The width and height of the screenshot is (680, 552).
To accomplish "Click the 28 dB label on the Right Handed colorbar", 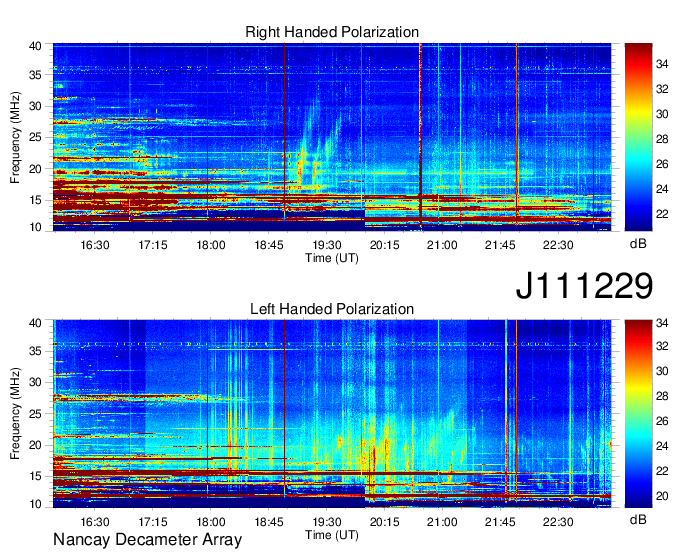I will click(x=662, y=139).
